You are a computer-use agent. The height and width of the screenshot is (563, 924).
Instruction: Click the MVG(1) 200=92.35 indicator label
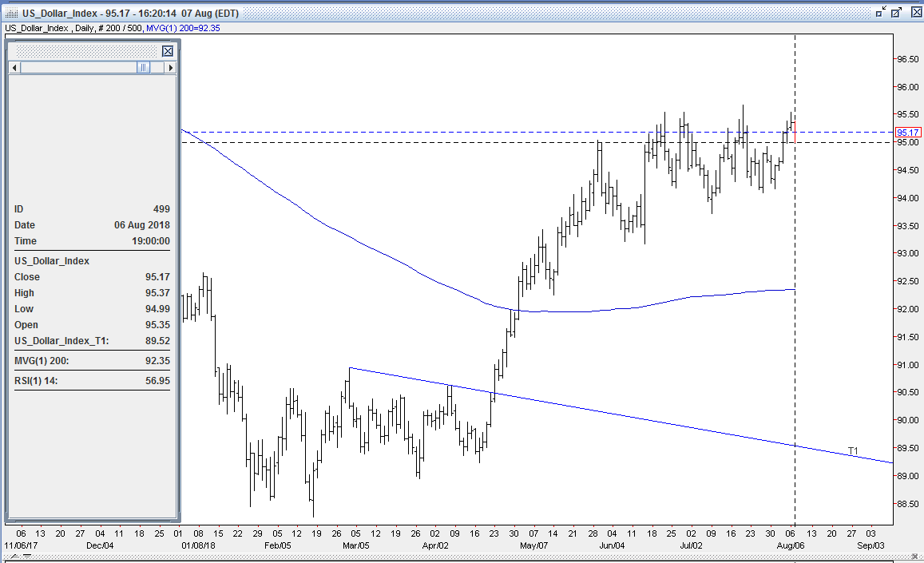coord(183,28)
